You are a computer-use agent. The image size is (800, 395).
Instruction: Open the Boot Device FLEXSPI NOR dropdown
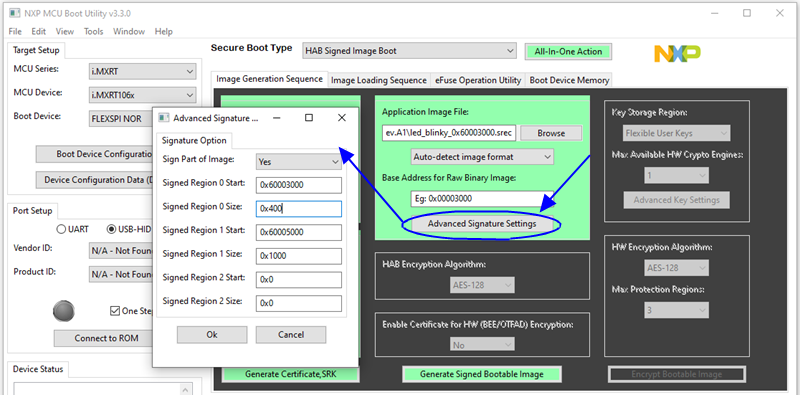pyautogui.click(x=121, y=119)
